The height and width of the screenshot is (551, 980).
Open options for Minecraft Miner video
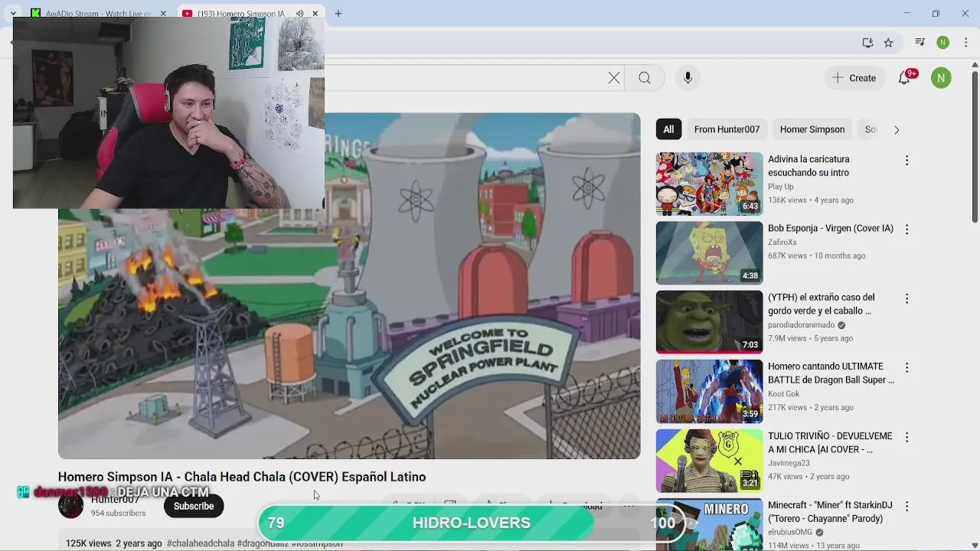coord(906,507)
